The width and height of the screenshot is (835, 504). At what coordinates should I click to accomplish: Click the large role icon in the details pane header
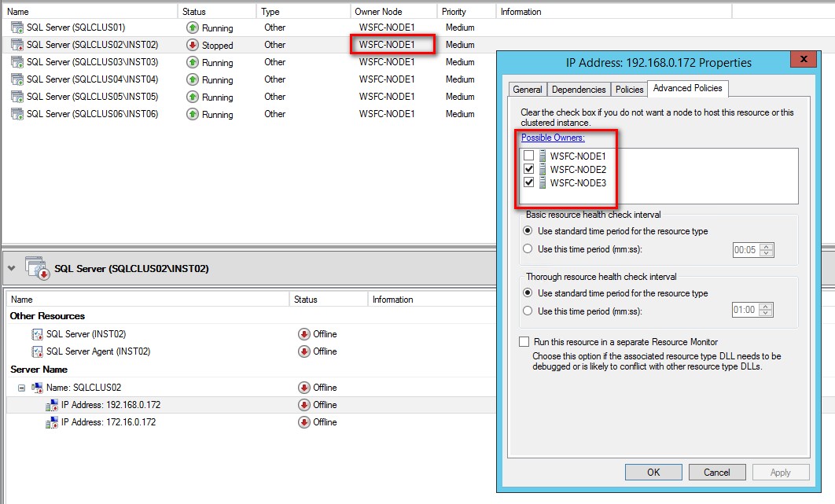tap(37, 268)
